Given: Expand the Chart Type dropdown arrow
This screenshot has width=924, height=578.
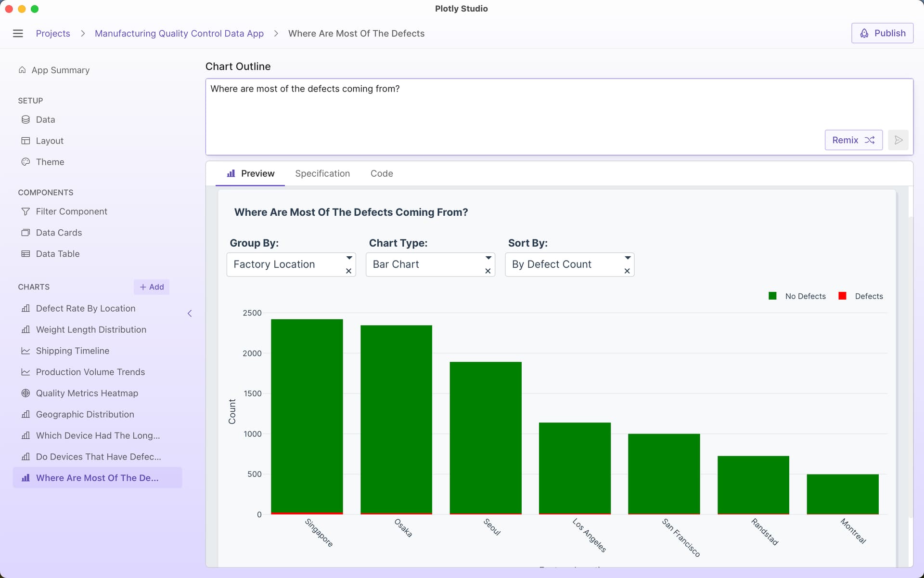Looking at the screenshot, I should point(488,258).
